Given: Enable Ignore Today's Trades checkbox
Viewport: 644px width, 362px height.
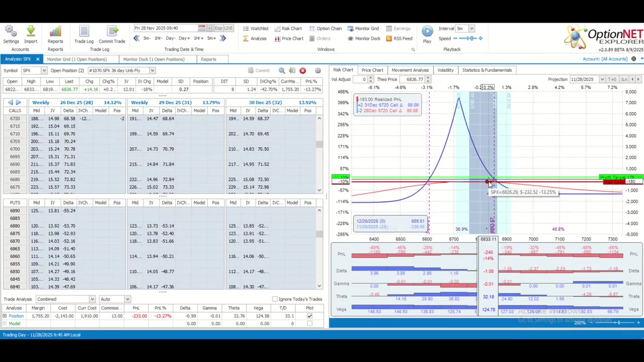Looking at the screenshot, I should (275, 299).
